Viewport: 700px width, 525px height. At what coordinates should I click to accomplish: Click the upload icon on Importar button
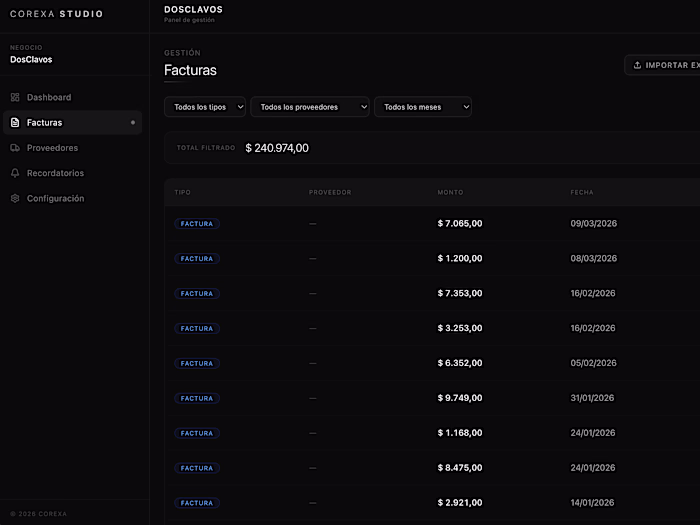pyautogui.click(x=638, y=65)
